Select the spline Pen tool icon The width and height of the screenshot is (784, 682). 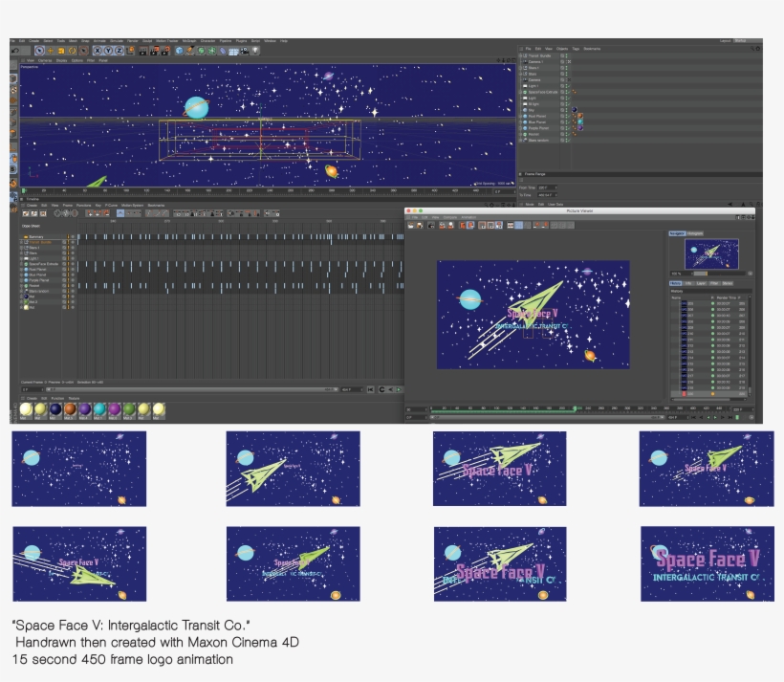click(190, 51)
